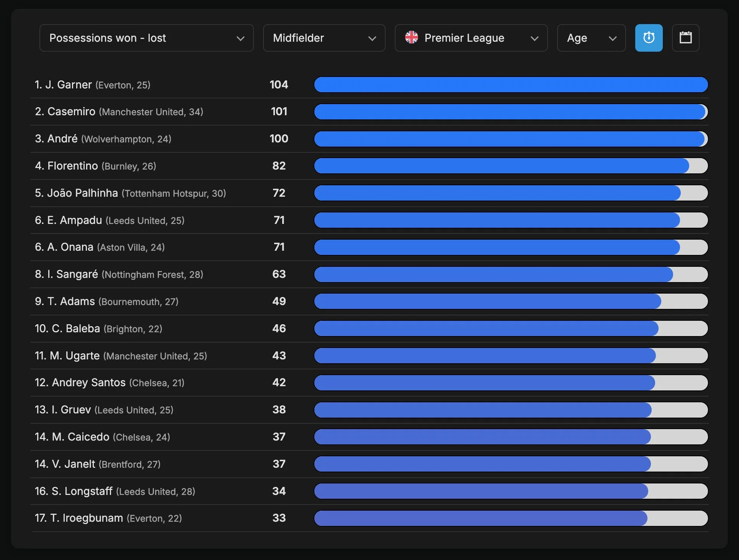Expand the Midfielder position dropdown

click(324, 38)
